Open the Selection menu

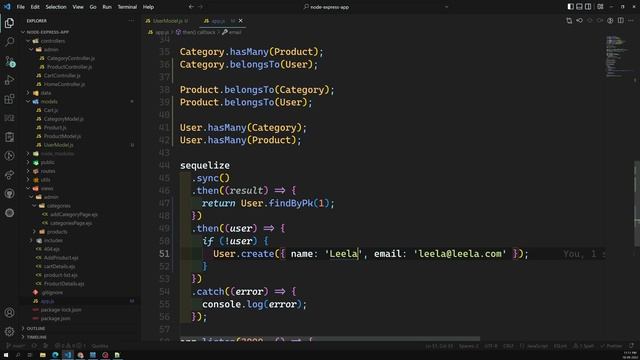click(x=56, y=7)
